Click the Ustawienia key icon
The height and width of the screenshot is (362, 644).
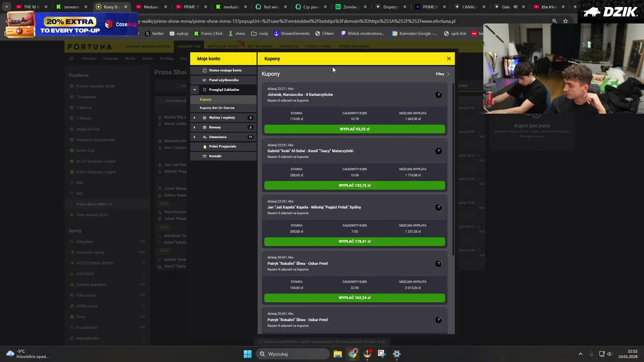[x=204, y=137]
